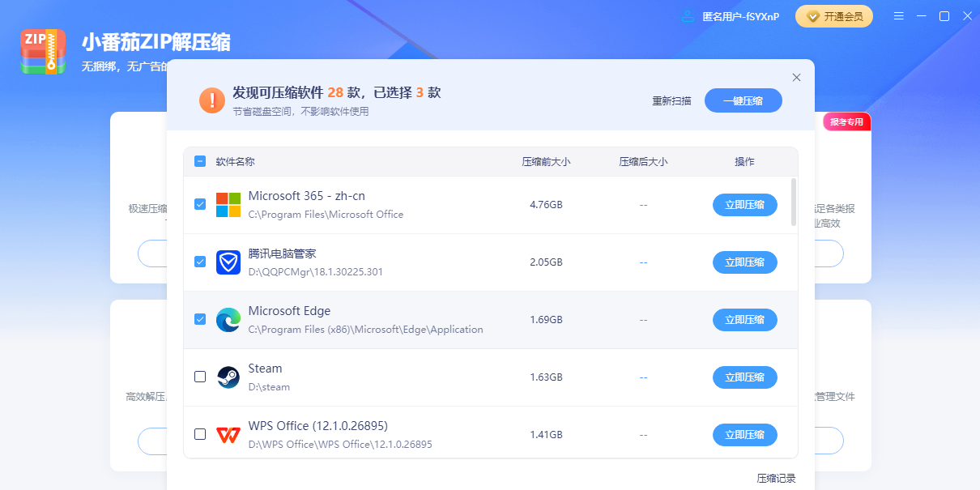980x490 pixels.
Task: Click the 压缩后大小 column header
Action: click(x=643, y=162)
